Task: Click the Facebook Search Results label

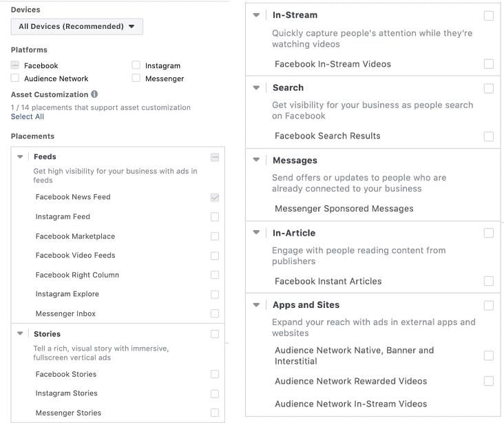Action: click(x=327, y=136)
